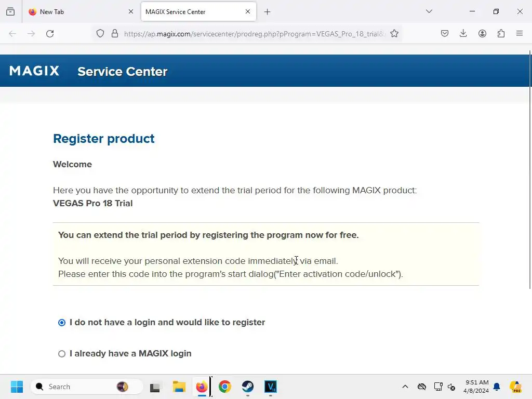Click the muted volume tray icon
Screen dimensions: 532x399
point(451,387)
